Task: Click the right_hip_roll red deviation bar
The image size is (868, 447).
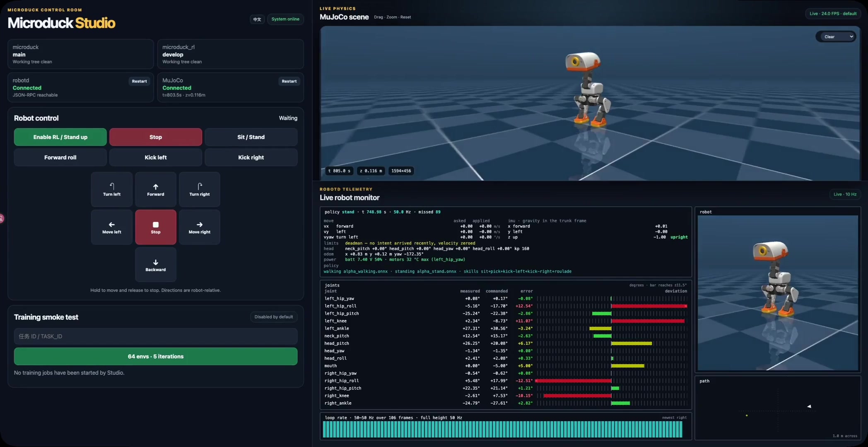Action: click(x=573, y=381)
